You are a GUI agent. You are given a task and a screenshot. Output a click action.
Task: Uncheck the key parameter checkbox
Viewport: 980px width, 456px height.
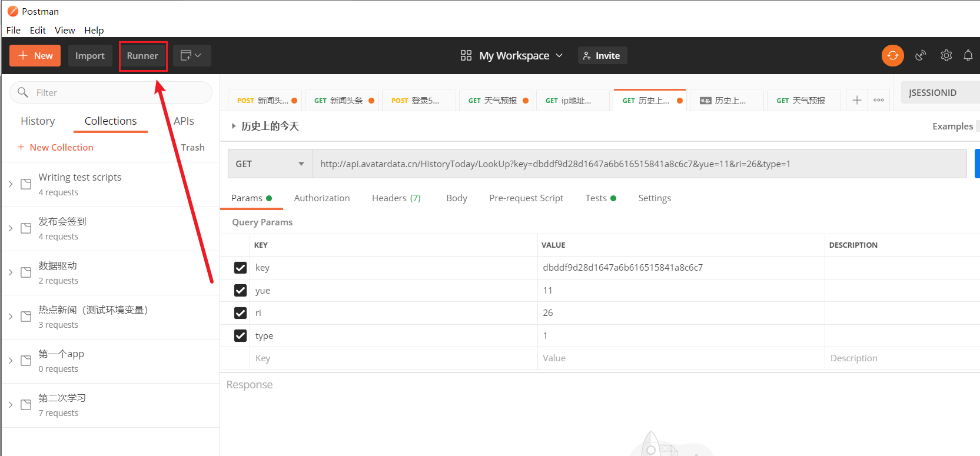240,268
